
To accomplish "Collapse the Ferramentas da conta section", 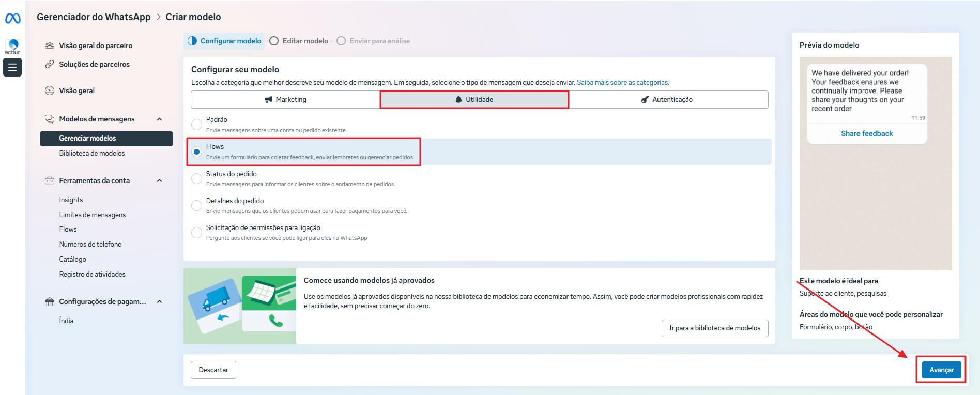I will (x=159, y=180).
